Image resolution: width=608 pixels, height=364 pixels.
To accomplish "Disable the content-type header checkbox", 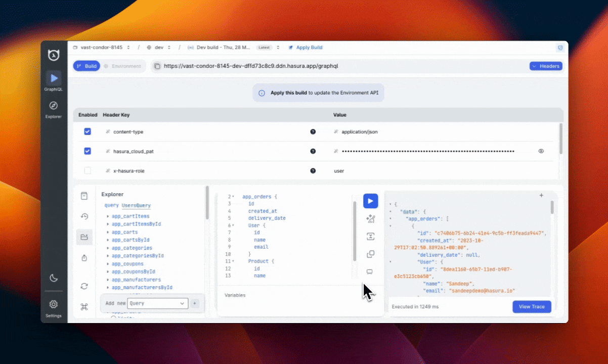I will [88, 131].
